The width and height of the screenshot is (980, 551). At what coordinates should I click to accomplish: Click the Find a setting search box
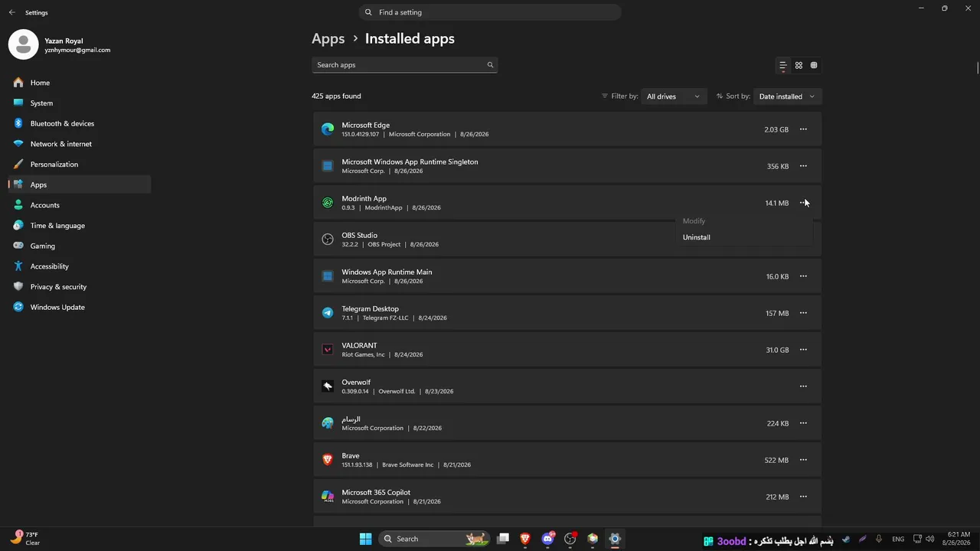click(490, 12)
